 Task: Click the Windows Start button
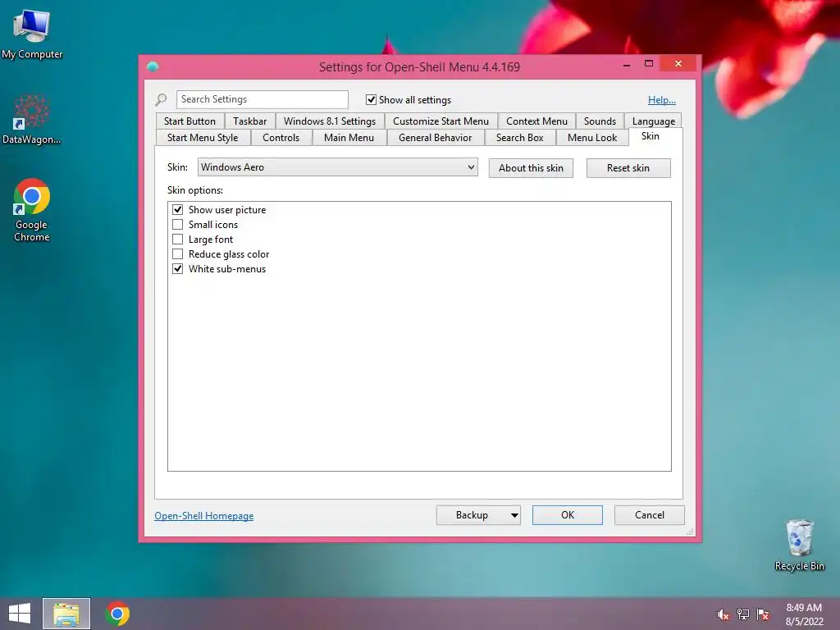click(20, 614)
